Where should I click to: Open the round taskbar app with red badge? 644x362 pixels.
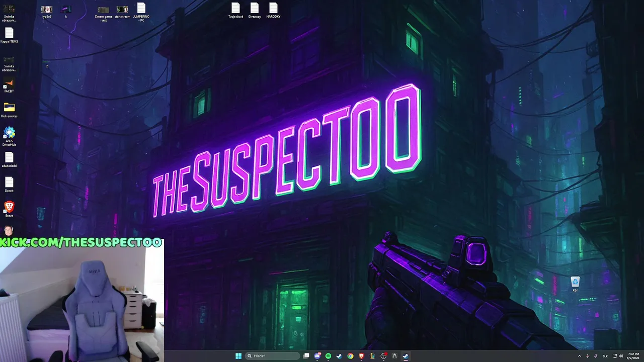[x=383, y=356]
